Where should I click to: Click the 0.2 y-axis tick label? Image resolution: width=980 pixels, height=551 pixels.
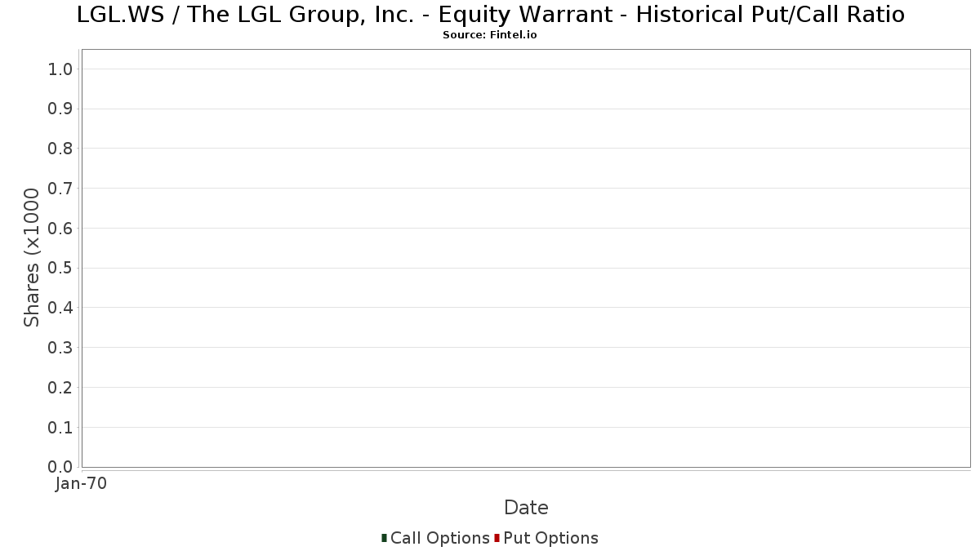tap(61, 388)
